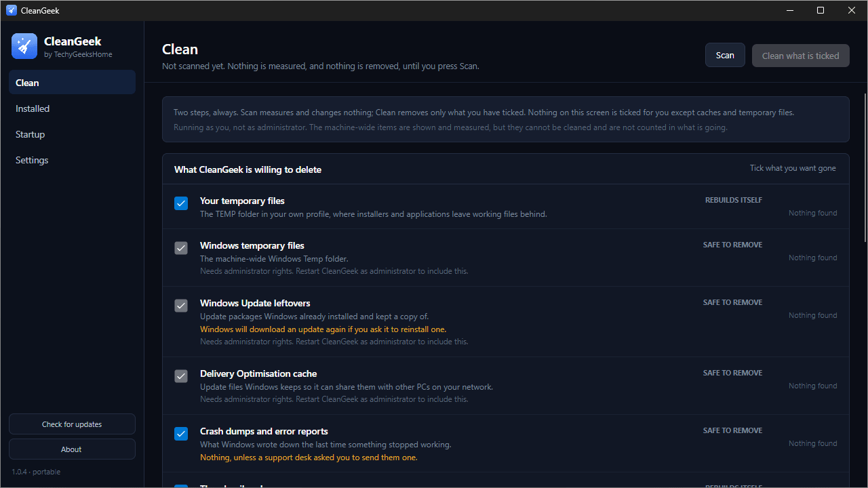
Task: Maximize the CleanGeek window
Action: pos(821,10)
